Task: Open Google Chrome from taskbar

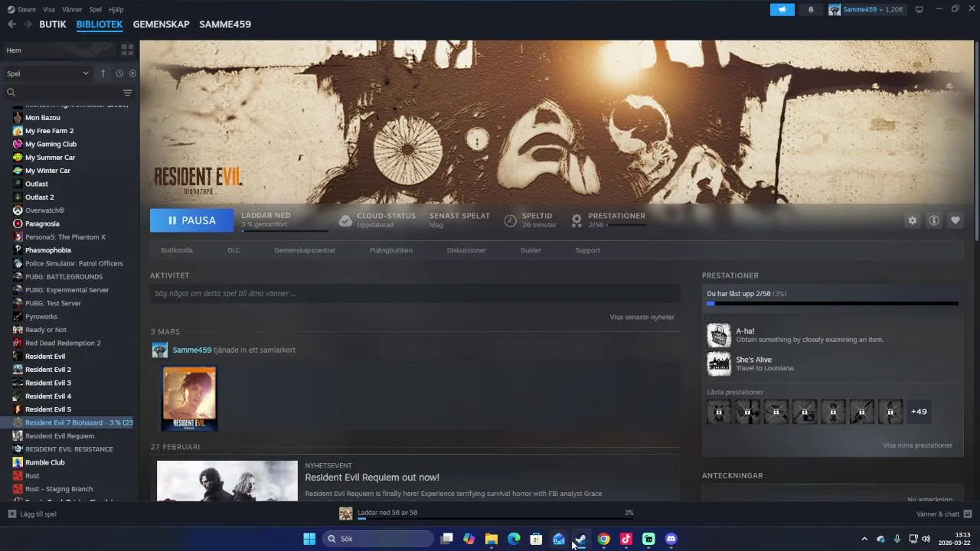Action: pyautogui.click(x=604, y=539)
